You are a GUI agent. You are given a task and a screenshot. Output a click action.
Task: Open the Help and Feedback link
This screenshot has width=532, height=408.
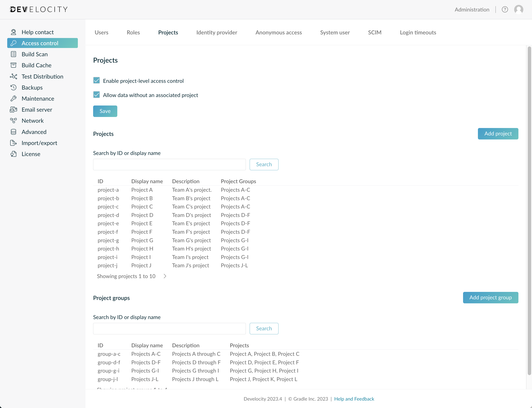354,399
